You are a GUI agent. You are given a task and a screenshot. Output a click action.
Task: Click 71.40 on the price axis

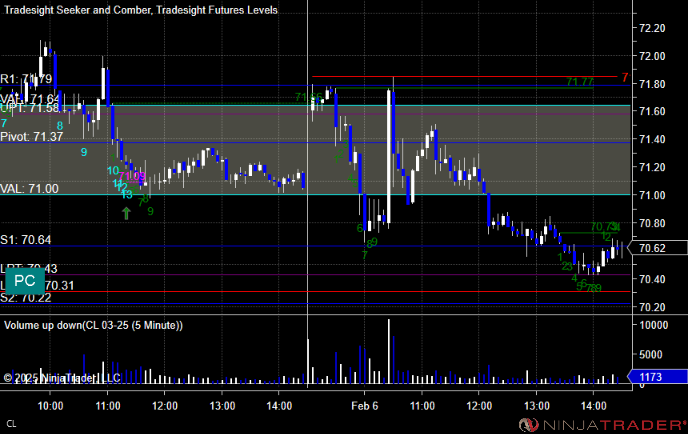(x=652, y=140)
